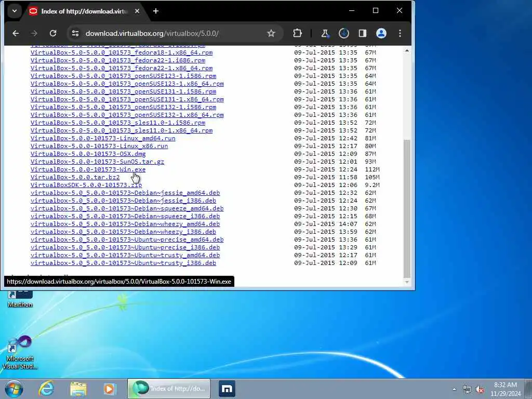Open a new browser tab
Image resolution: width=532 pixels, height=399 pixels.
(x=156, y=11)
